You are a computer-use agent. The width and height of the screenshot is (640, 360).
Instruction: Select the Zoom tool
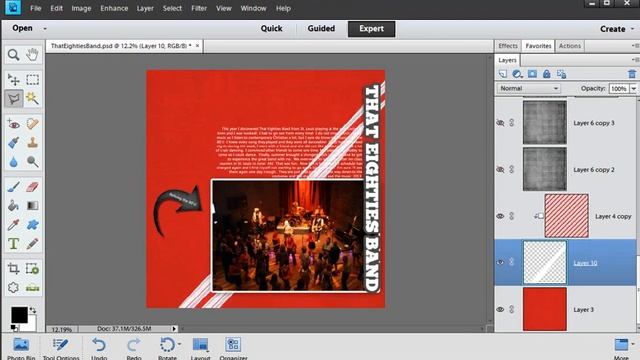13,55
